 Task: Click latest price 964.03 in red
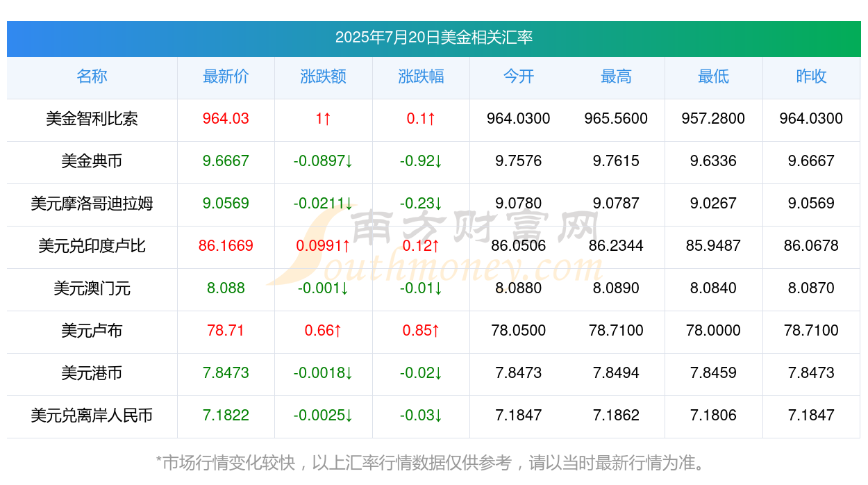pyautogui.click(x=226, y=119)
